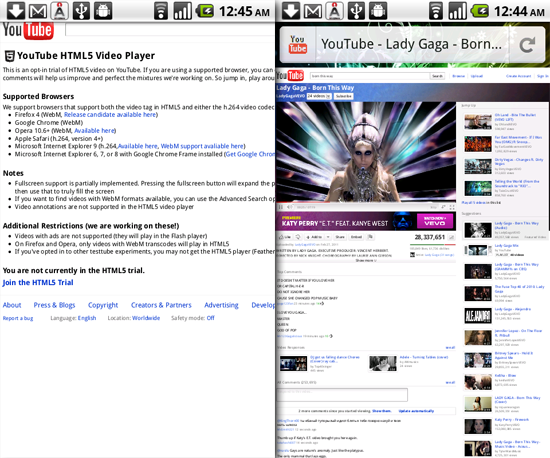Click the Firefox Release candidate available here link
550x458 pixels.
110,115
